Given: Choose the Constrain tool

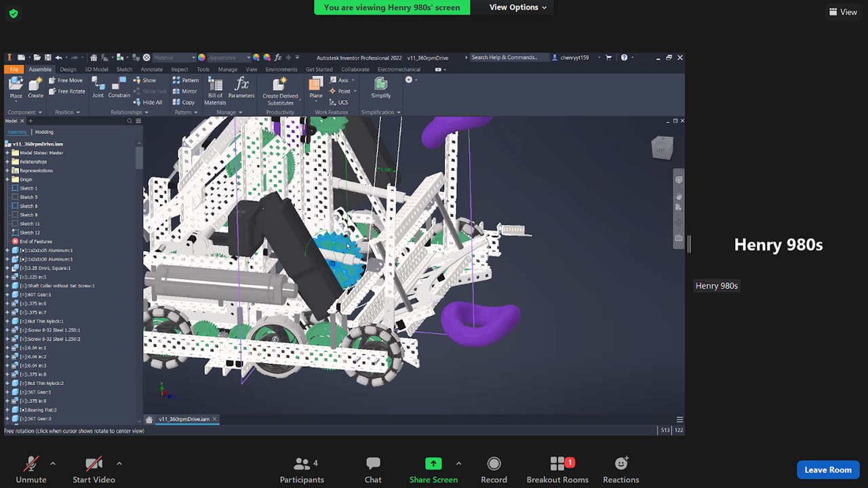Looking at the screenshot, I should (119, 87).
